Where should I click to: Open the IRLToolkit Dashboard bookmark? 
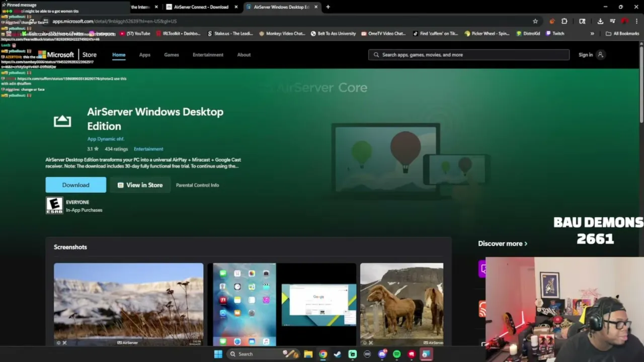pyautogui.click(x=179, y=34)
